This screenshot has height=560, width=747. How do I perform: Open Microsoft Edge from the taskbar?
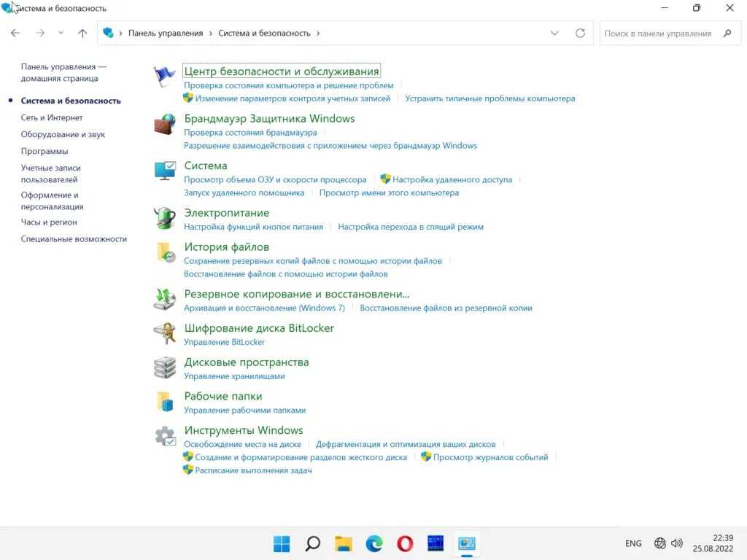(374, 543)
